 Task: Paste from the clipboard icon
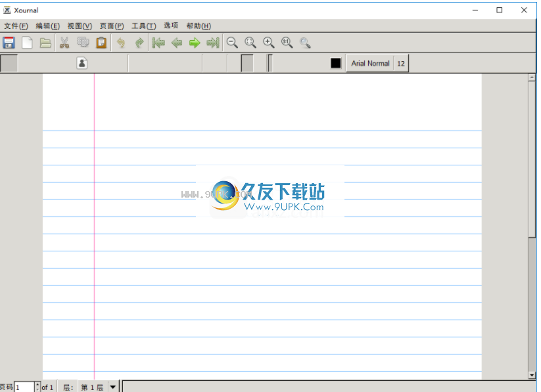pos(101,43)
